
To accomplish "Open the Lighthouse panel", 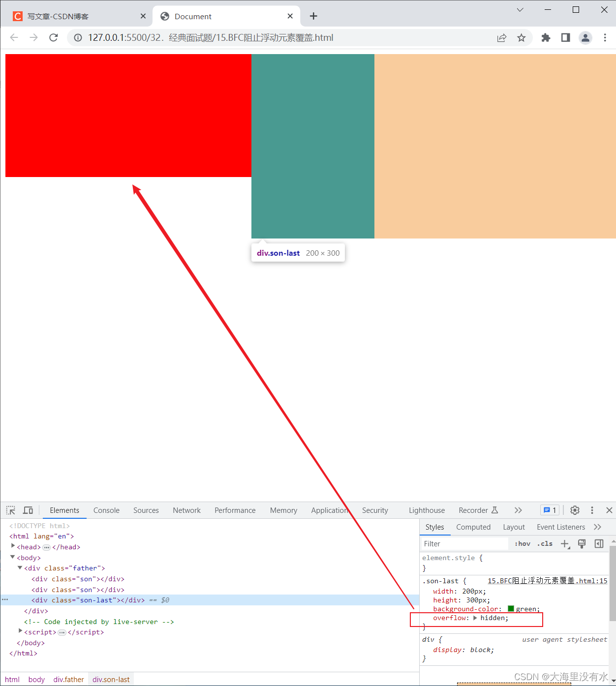I will pyautogui.click(x=427, y=510).
